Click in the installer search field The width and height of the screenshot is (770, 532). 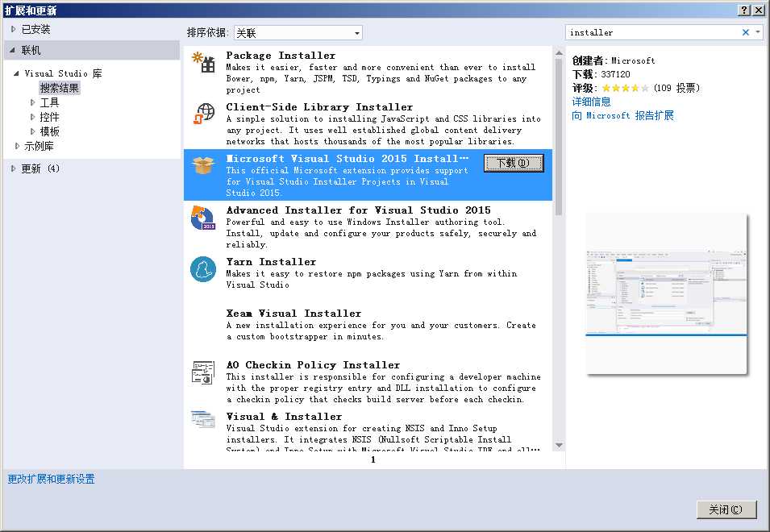click(653, 32)
